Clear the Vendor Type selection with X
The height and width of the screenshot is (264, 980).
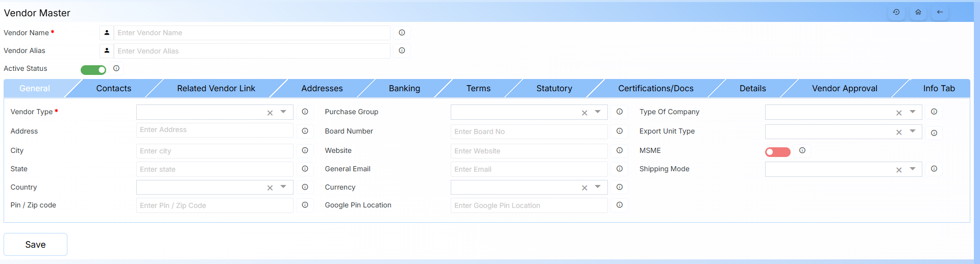tap(270, 113)
